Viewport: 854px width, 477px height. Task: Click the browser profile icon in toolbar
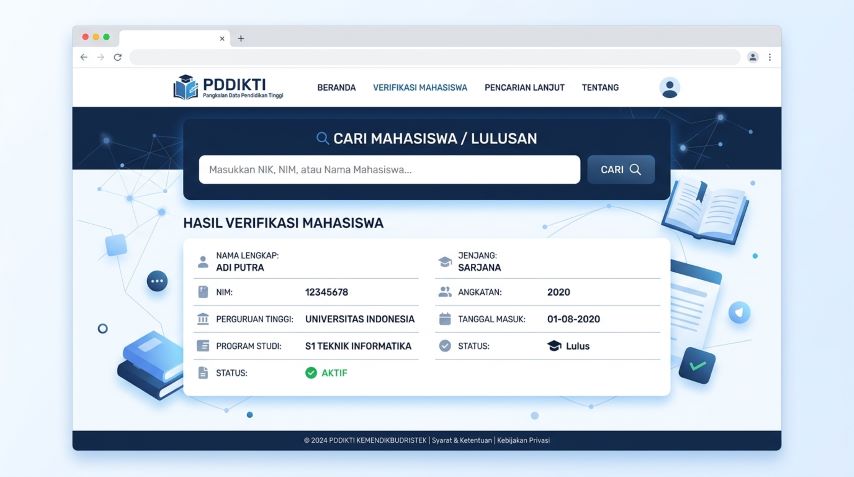752,58
